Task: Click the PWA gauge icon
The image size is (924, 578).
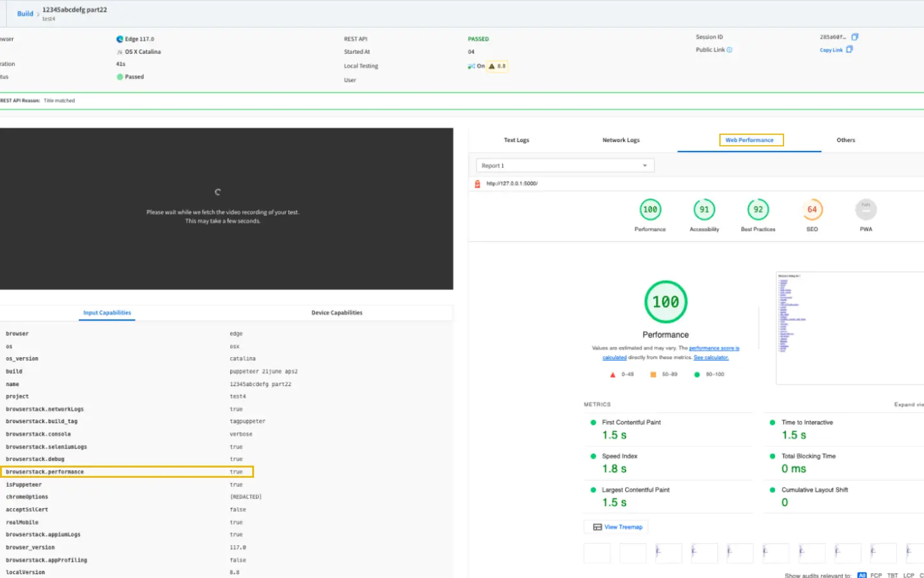Action: click(866, 209)
